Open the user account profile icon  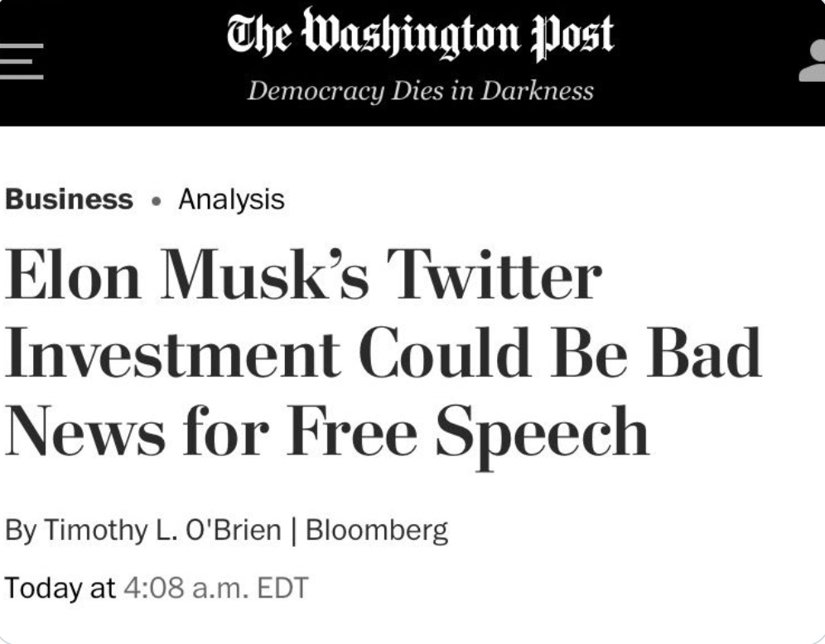[812, 61]
